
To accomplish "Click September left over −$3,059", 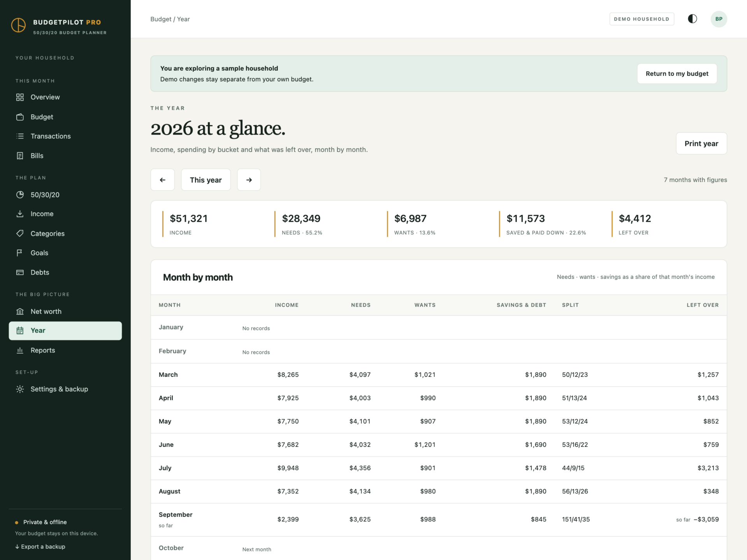I will pyautogui.click(x=706, y=519).
